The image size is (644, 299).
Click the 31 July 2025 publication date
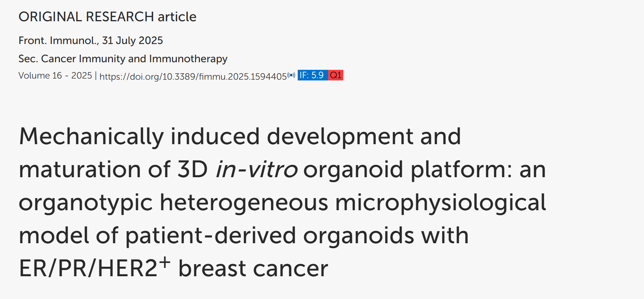click(x=132, y=40)
